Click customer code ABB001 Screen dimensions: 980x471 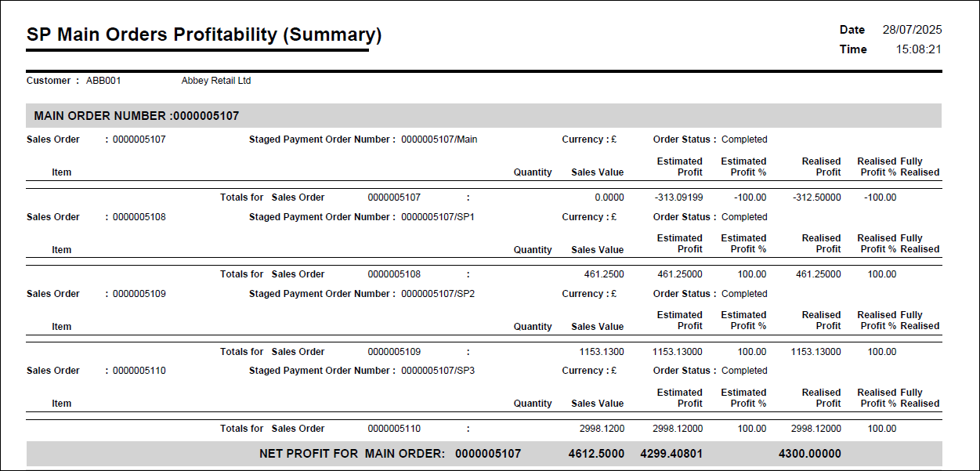[103, 81]
